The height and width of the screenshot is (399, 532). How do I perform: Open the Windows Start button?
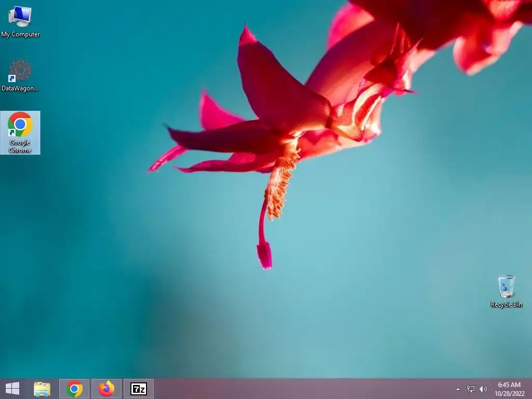12,389
